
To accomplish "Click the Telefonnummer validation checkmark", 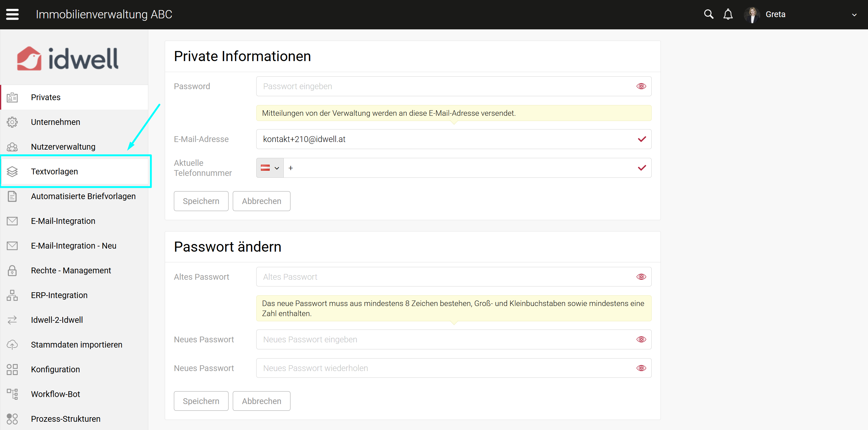I will pyautogui.click(x=642, y=168).
